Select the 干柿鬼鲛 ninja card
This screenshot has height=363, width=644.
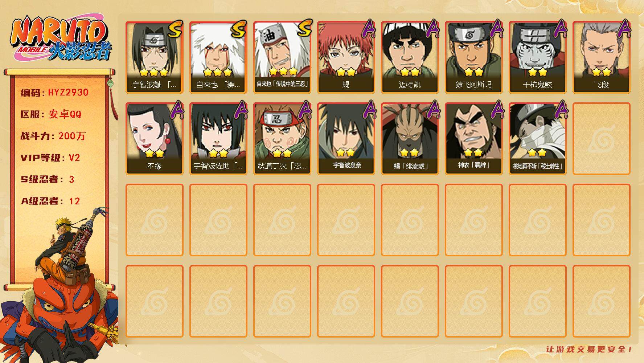click(x=538, y=57)
